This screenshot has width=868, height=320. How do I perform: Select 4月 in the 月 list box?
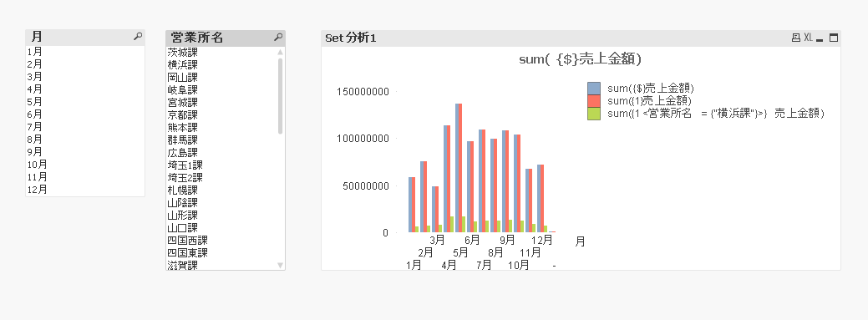[x=85, y=89]
